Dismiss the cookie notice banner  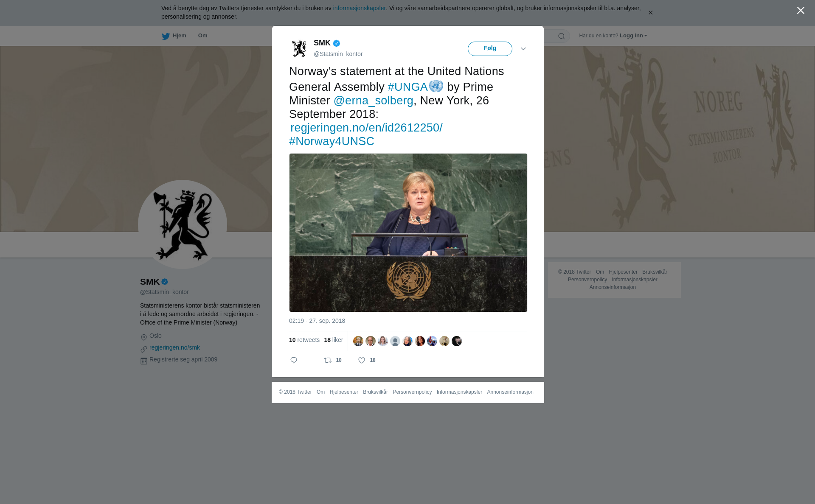click(650, 13)
